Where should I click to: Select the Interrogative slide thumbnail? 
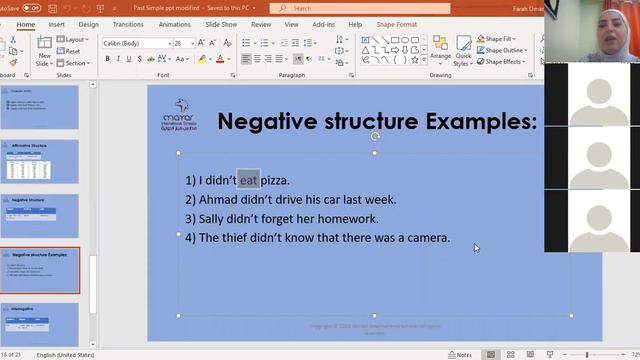[x=40, y=324]
